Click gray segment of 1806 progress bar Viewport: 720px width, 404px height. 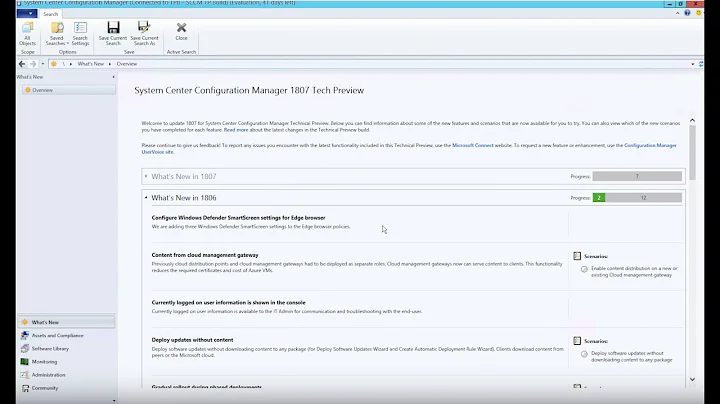643,198
